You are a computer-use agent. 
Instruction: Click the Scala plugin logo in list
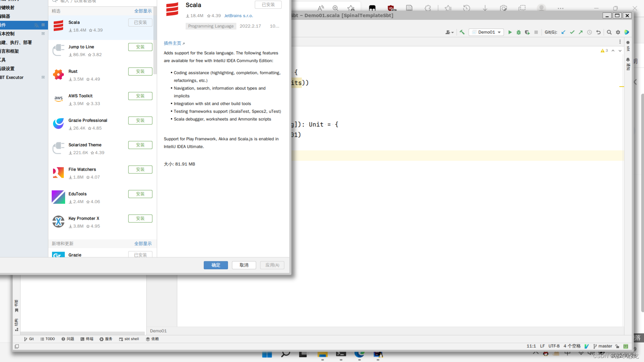coord(58,26)
